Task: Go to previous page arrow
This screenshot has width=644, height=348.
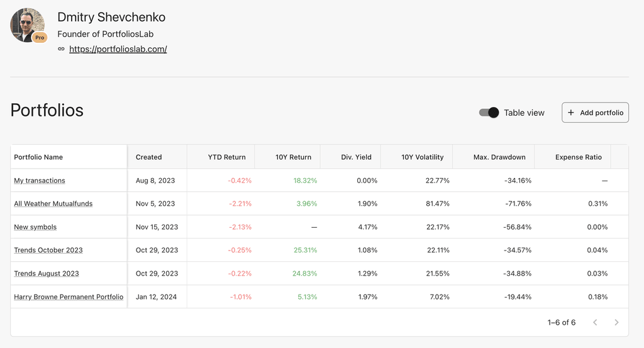Action: click(595, 322)
